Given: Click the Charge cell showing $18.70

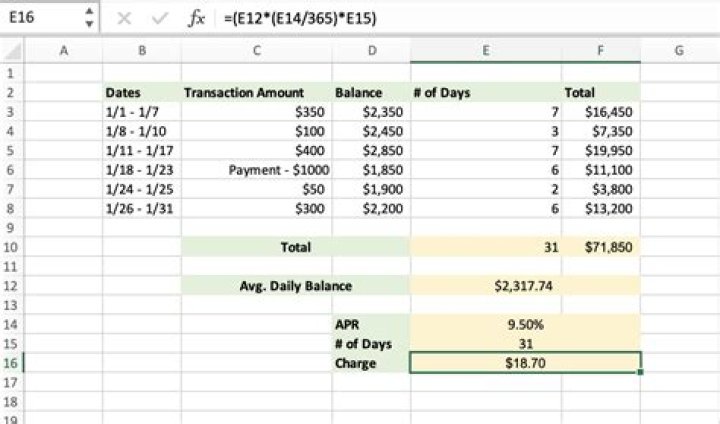Looking at the screenshot, I should [x=523, y=363].
